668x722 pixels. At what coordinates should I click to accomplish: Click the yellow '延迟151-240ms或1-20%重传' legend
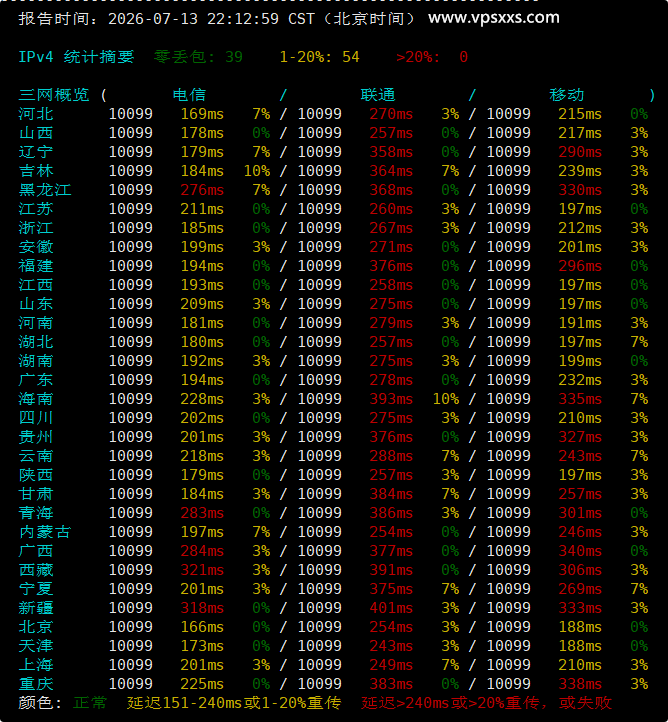[x=234, y=703]
